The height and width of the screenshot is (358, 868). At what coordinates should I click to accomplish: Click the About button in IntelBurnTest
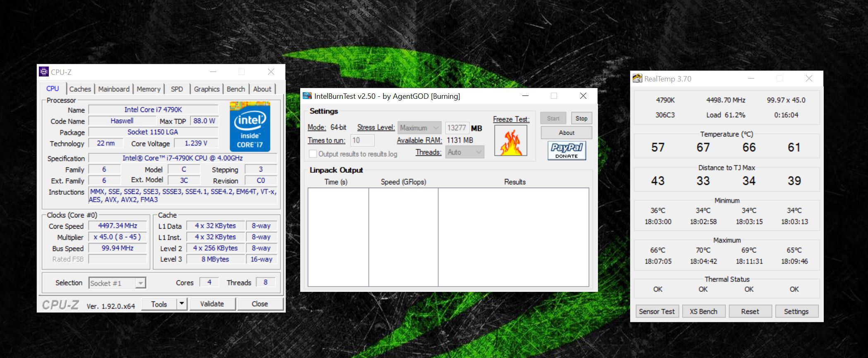point(567,133)
